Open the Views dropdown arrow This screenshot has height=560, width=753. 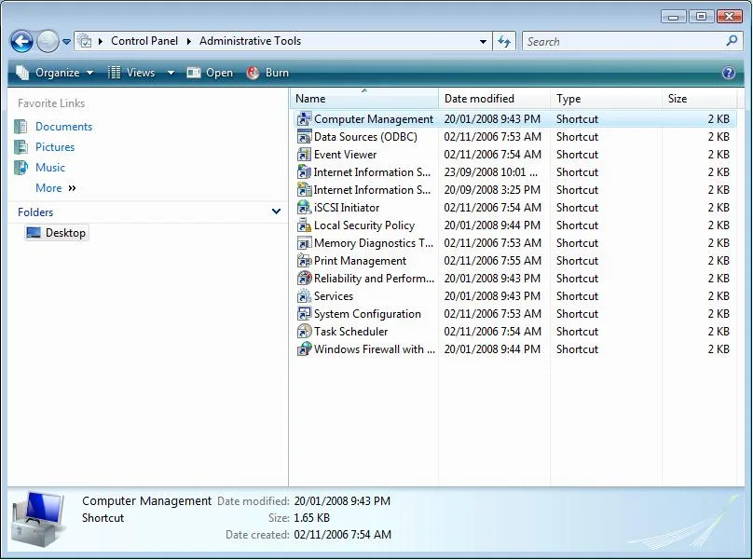coord(171,73)
